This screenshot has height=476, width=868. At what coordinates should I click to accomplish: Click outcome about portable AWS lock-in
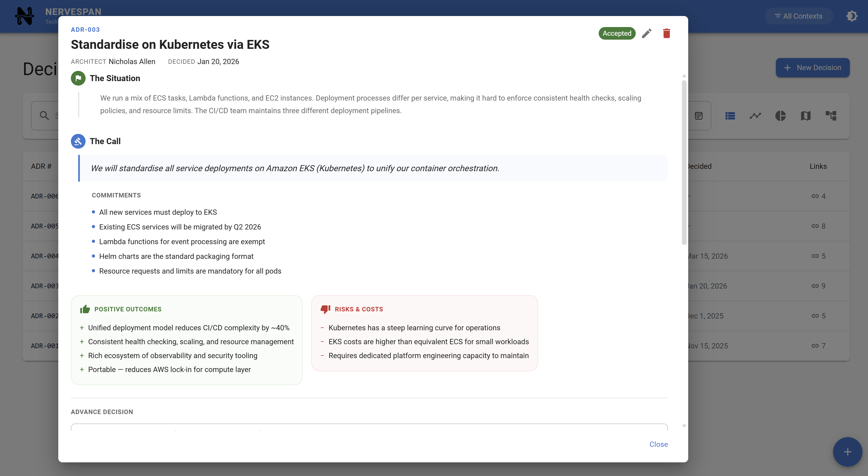[170, 369]
